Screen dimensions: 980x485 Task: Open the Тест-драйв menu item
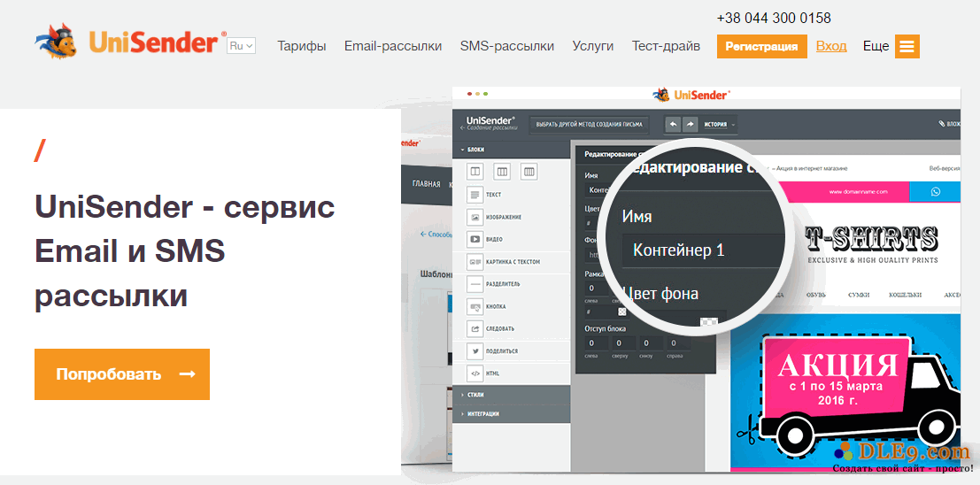(x=666, y=46)
